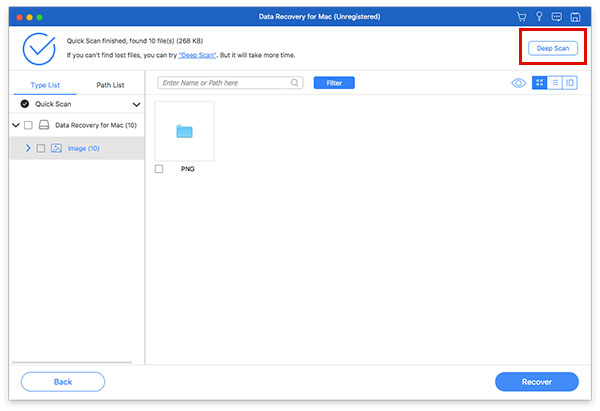Image resolution: width=600 pixels, height=411 pixels.
Task: Focus the Enter Name or Path search field
Action: [230, 83]
